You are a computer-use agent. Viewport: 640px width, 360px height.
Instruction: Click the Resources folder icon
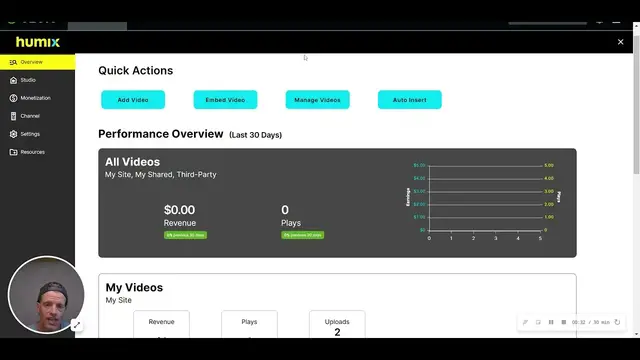pos(13,152)
